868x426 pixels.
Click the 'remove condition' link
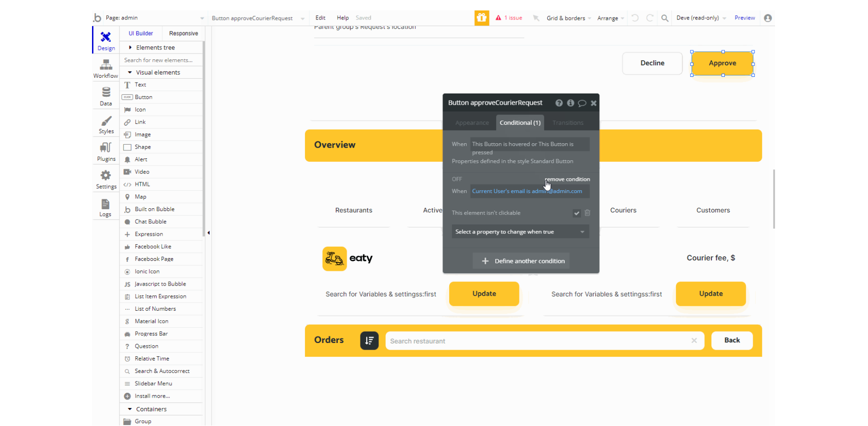click(567, 179)
